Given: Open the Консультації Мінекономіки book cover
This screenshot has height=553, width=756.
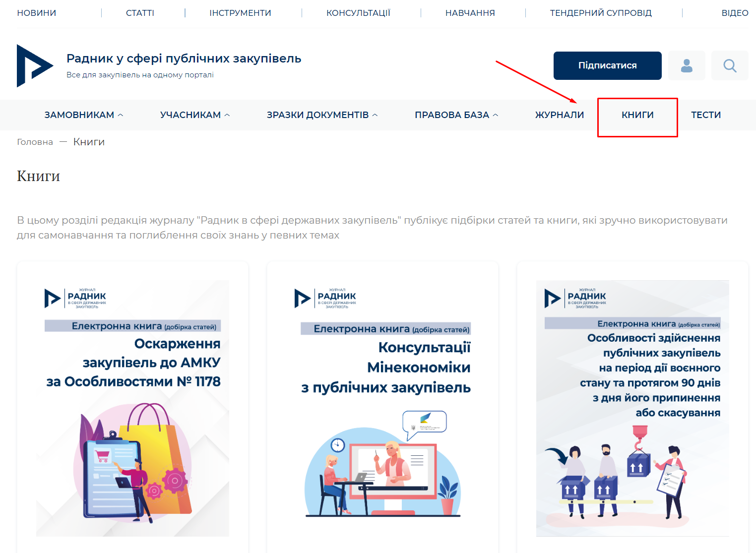Looking at the screenshot, I should click(382, 408).
